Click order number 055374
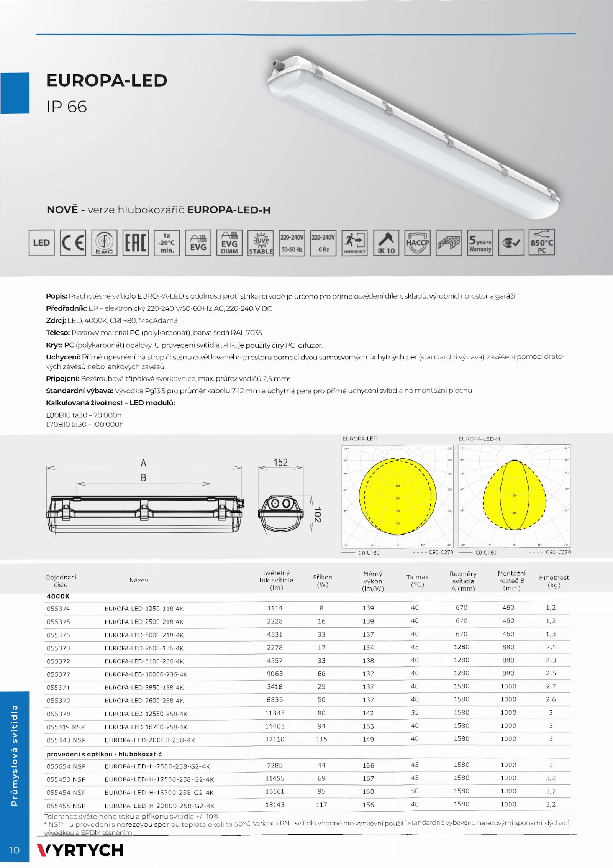 (58, 609)
